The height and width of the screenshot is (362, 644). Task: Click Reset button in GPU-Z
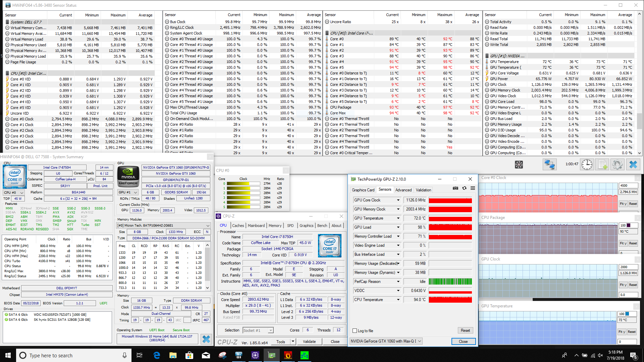465,330
